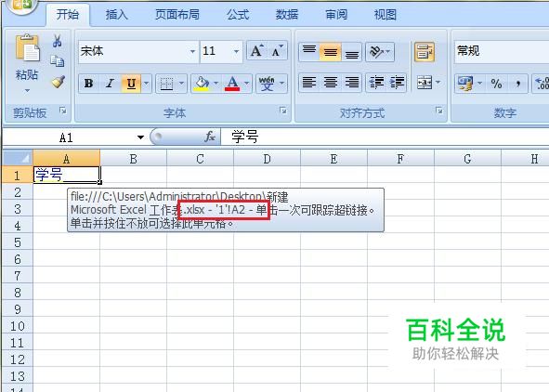Apply yellow fill color bucket
The width and height of the screenshot is (549, 392).
click(x=202, y=84)
